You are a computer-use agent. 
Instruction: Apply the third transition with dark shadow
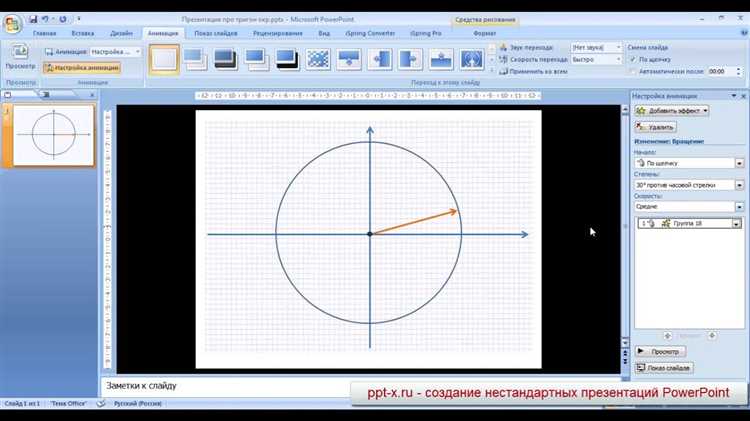pyautogui.click(x=226, y=59)
